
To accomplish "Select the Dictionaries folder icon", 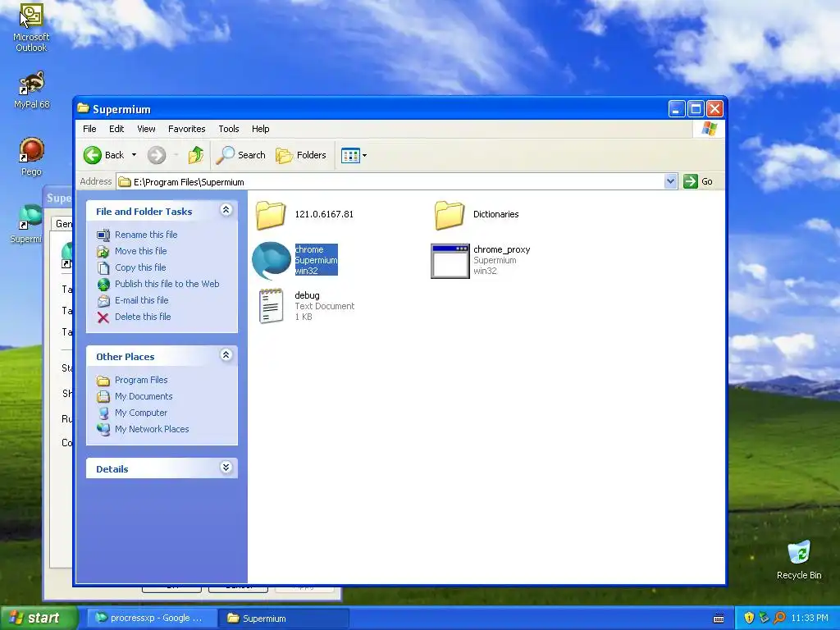I will tap(449, 214).
